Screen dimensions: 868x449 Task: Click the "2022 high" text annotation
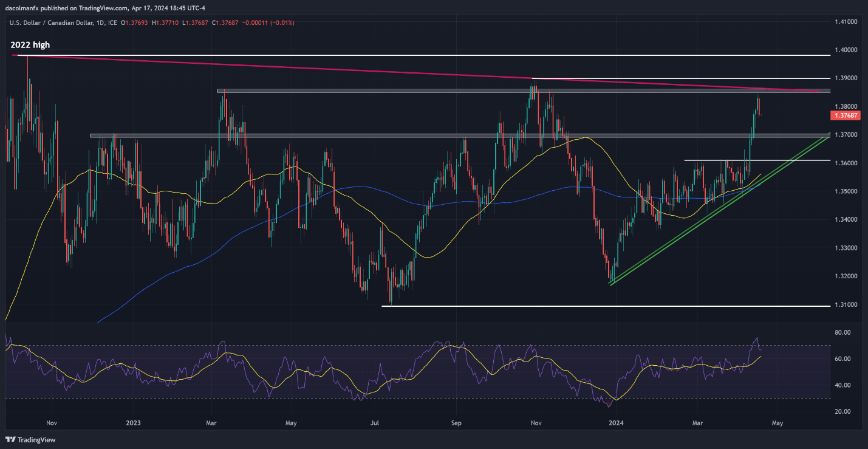[x=30, y=45]
